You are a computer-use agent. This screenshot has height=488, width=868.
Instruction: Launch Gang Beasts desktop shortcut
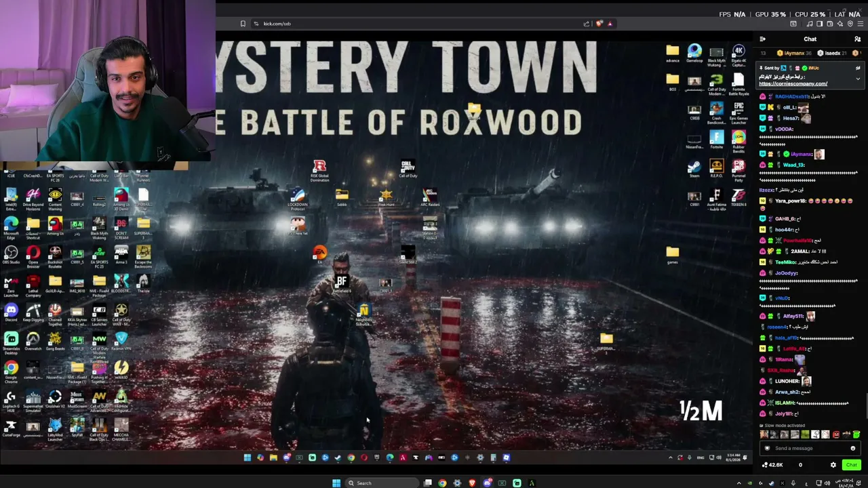pos(55,341)
